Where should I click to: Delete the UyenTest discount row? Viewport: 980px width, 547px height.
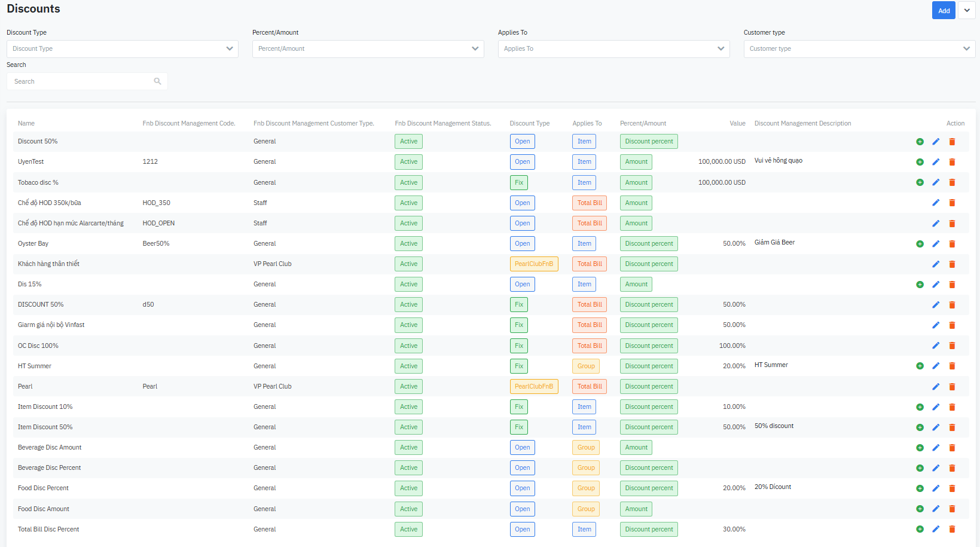point(952,162)
